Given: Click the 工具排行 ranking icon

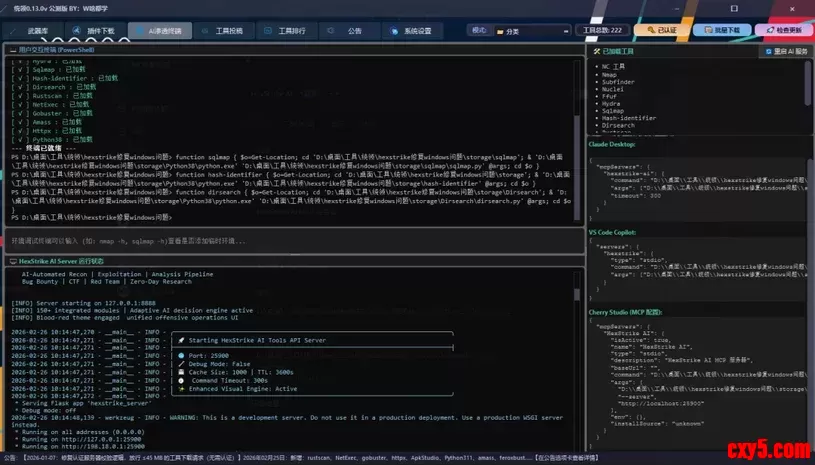Looking at the screenshot, I should click(x=270, y=31).
